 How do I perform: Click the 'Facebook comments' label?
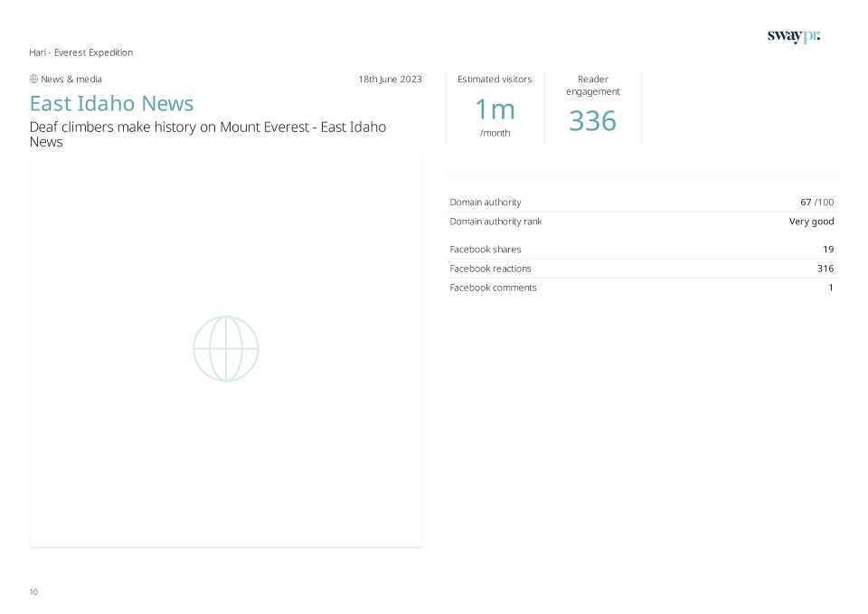(493, 288)
